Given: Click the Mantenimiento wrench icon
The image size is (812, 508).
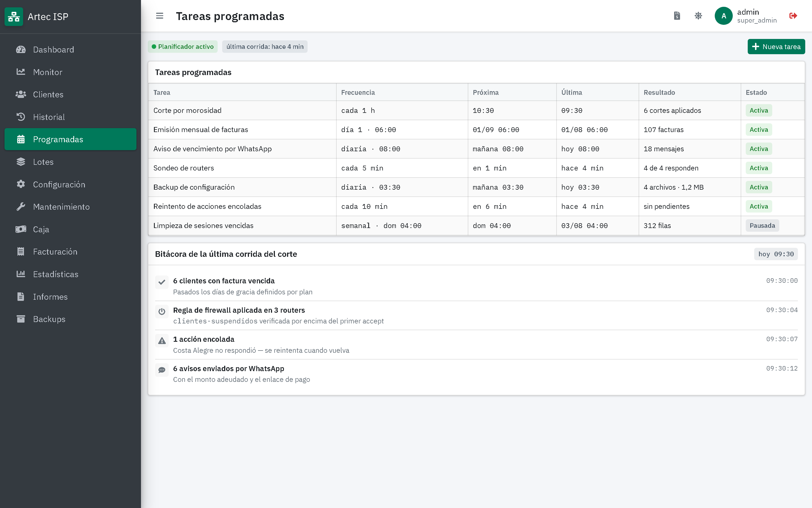Looking at the screenshot, I should click(21, 207).
